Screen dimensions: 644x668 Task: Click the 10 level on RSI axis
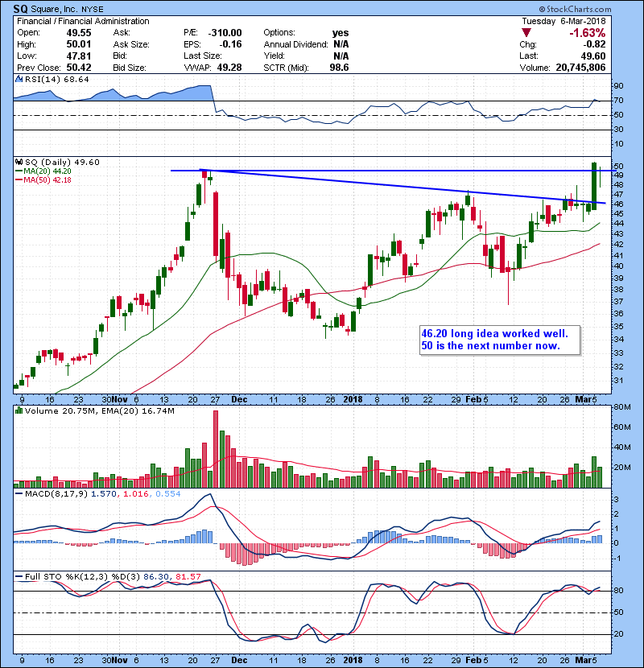618,144
